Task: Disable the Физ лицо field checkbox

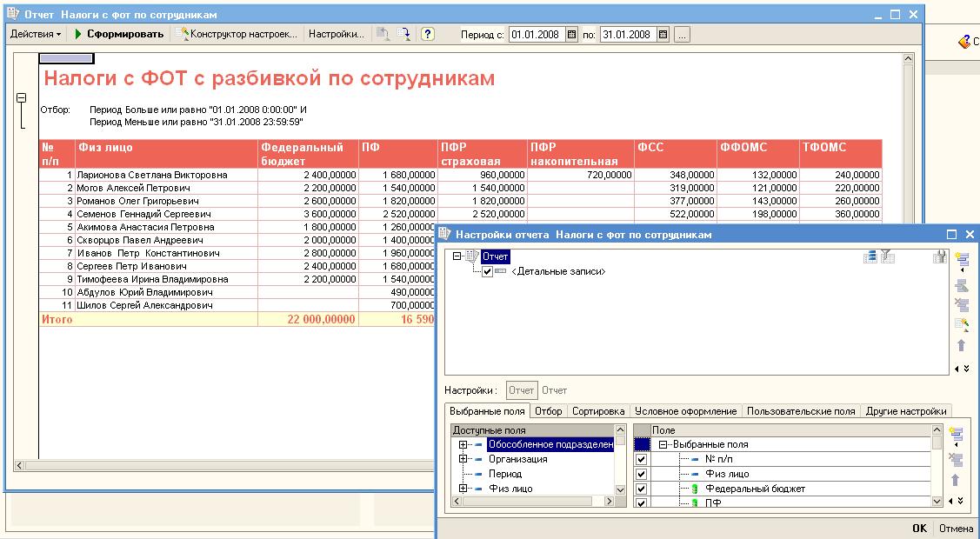Action: (641, 474)
